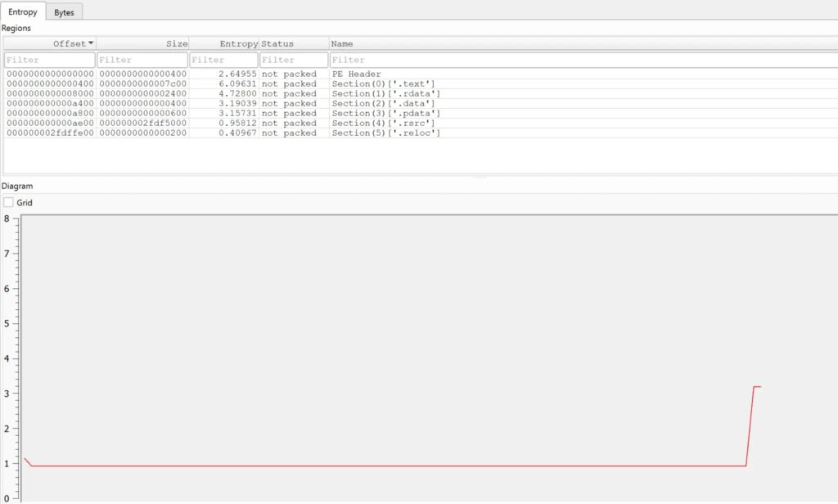Focus the Entropy filter field

pyautogui.click(x=223, y=60)
